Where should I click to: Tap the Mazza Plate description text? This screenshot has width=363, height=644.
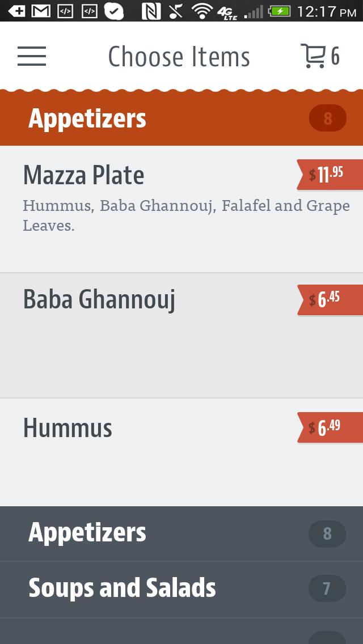pyautogui.click(x=186, y=215)
